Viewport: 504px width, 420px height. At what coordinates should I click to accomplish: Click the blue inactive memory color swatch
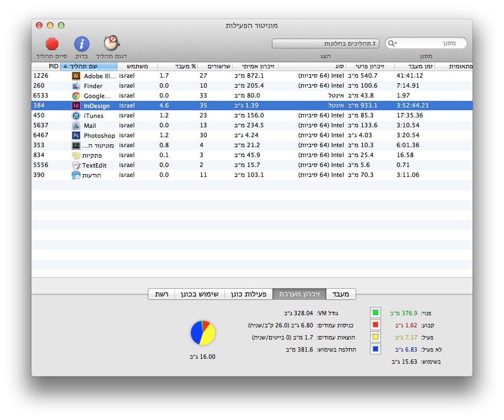pyautogui.click(x=376, y=349)
